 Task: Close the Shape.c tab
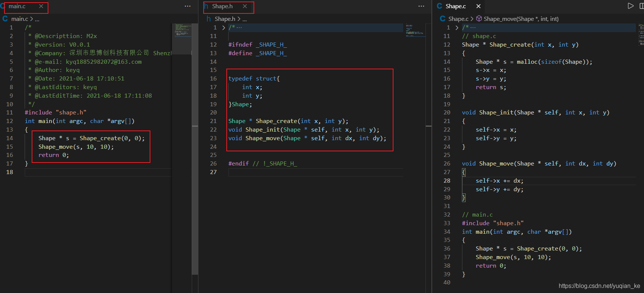(478, 6)
